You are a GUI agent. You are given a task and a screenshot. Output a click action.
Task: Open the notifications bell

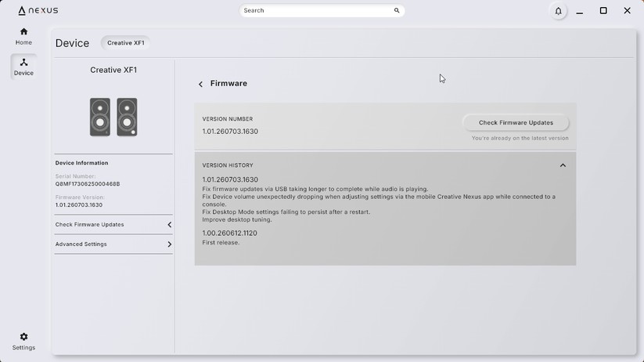558,11
